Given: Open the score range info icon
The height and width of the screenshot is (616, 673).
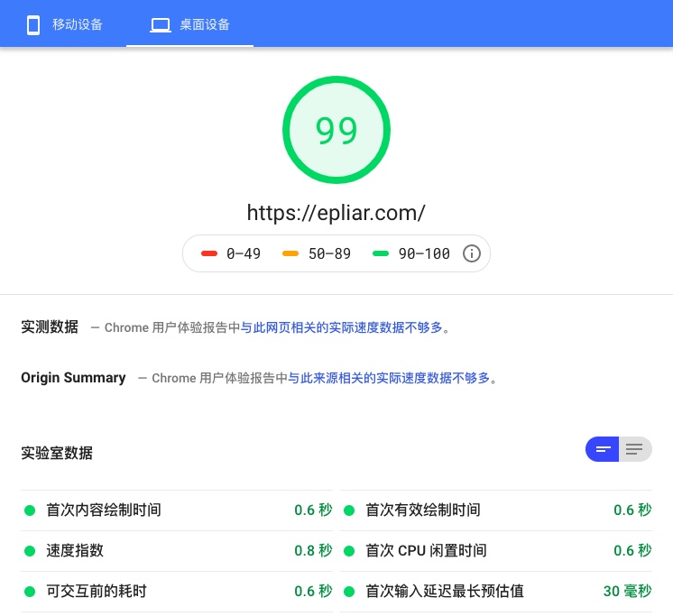Looking at the screenshot, I should [471, 253].
